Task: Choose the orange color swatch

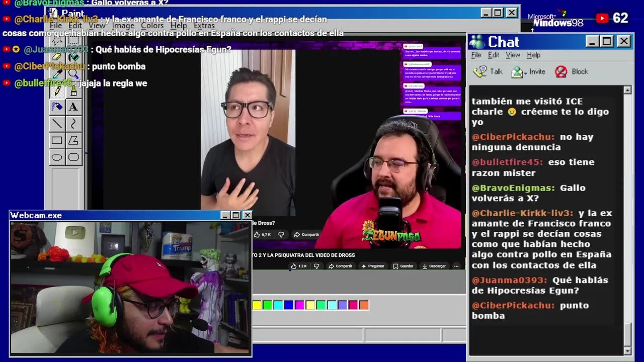Action: click(x=364, y=305)
